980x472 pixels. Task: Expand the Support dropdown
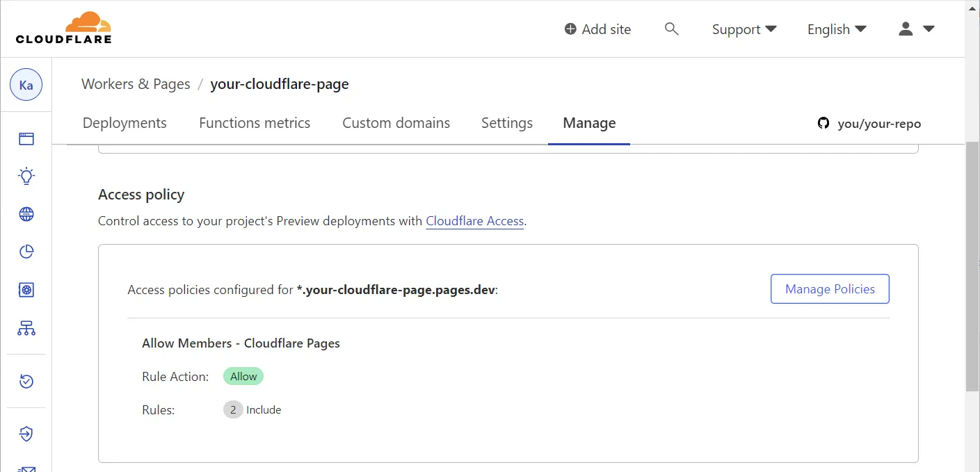click(x=744, y=29)
